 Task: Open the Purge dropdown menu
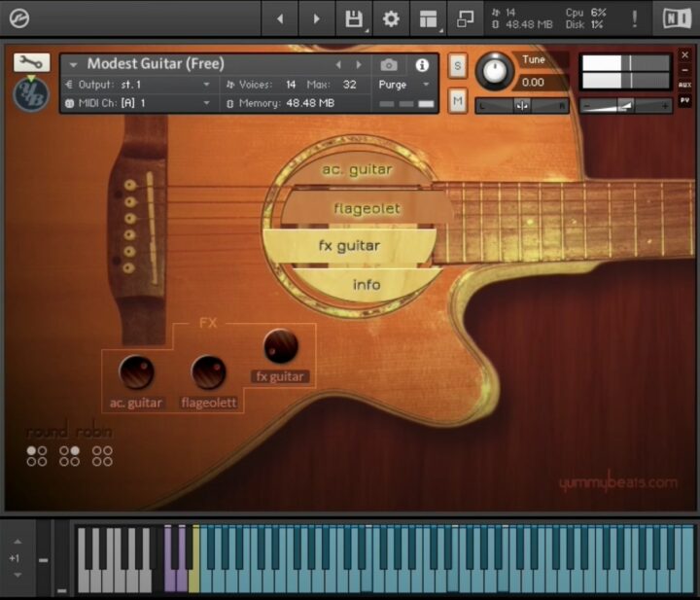(x=404, y=85)
